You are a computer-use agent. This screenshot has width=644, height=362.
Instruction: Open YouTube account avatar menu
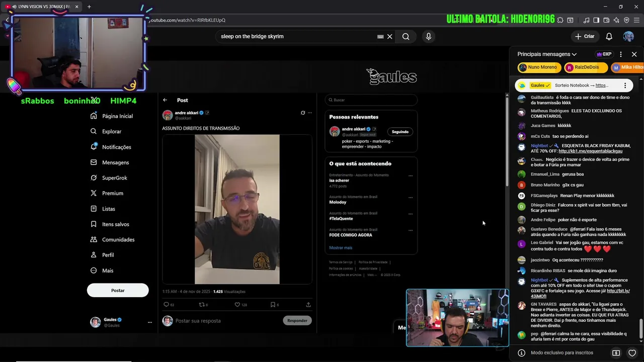click(x=628, y=36)
